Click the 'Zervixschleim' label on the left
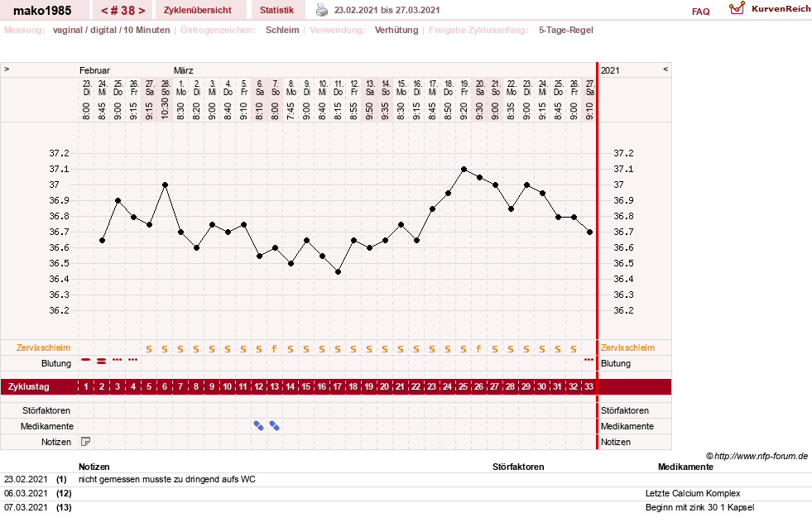The height and width of the screenshot is (532, 812). (x=43, y=347)
